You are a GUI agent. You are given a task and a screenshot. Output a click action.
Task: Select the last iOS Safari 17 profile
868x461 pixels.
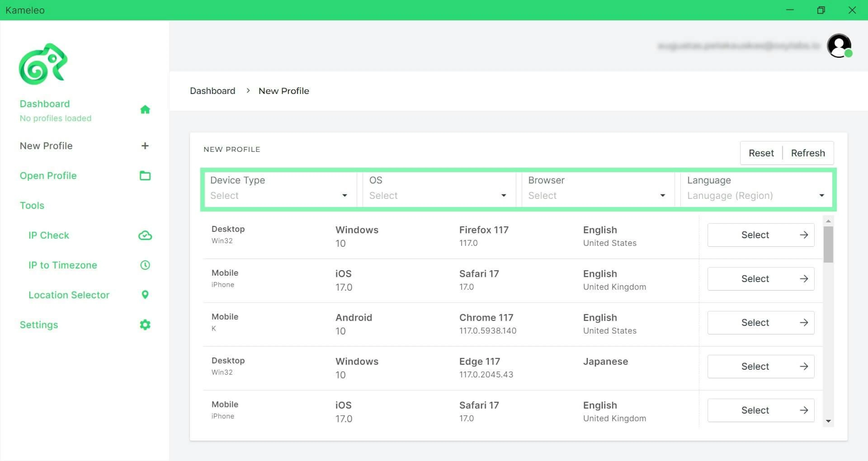(761, 410)
